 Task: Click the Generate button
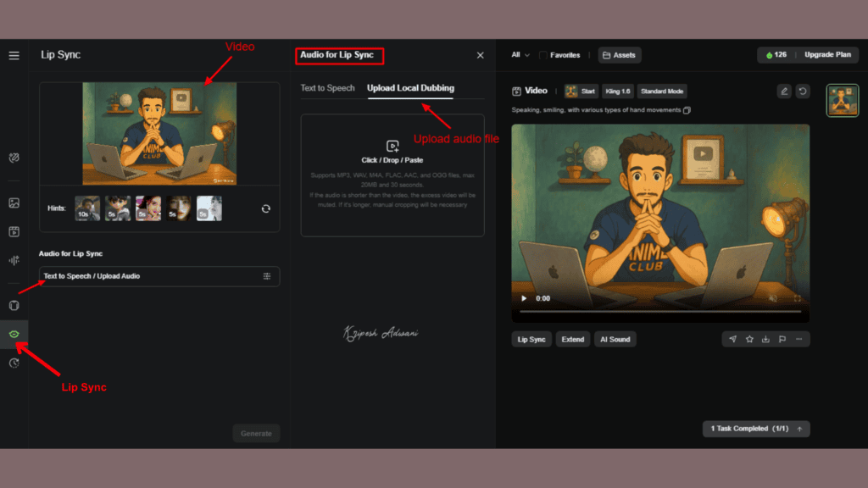(x=256, y=433)
